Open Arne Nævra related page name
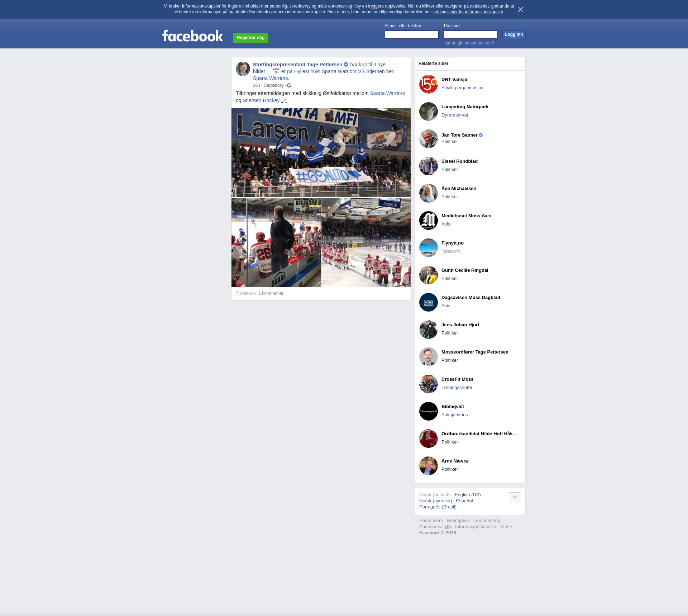This screenshot has width=688, height=616. pos(454,461)
